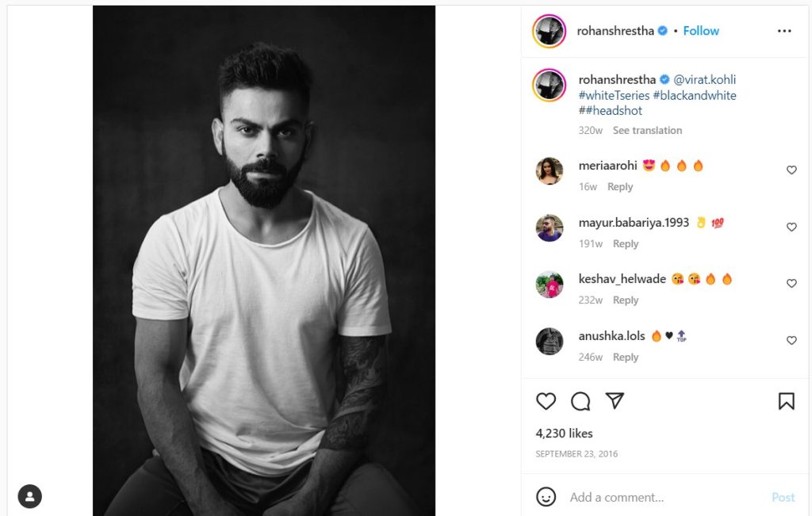Open the @virat.kohli mention link
This screenshot has height=516, width=812.
[x=704, y=79]
